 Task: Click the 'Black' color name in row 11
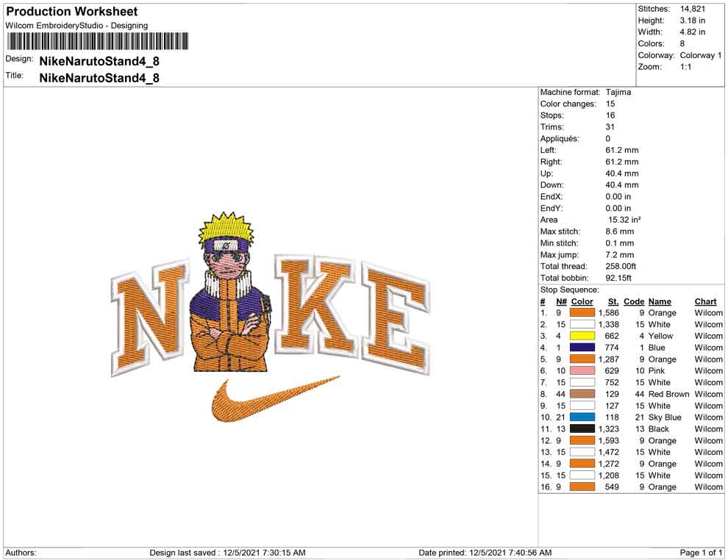click(x=659, y=428)
